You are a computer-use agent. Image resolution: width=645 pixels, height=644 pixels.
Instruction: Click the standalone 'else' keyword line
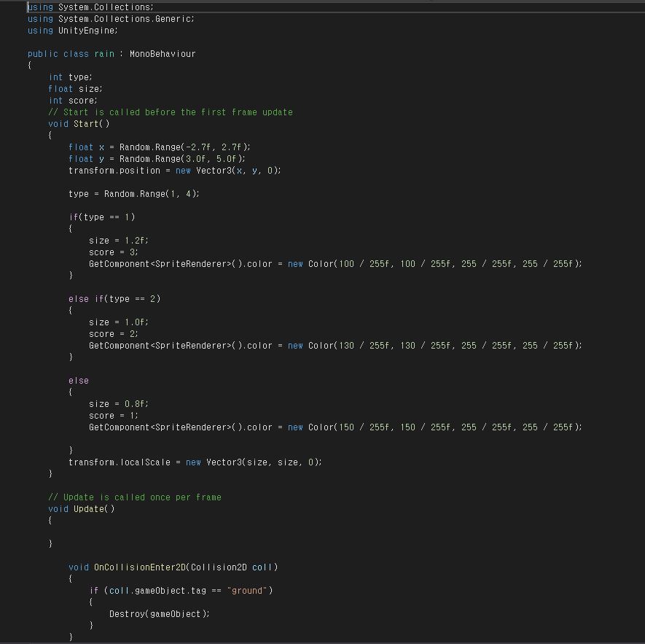pyautogui.click(x=79, y=381)
